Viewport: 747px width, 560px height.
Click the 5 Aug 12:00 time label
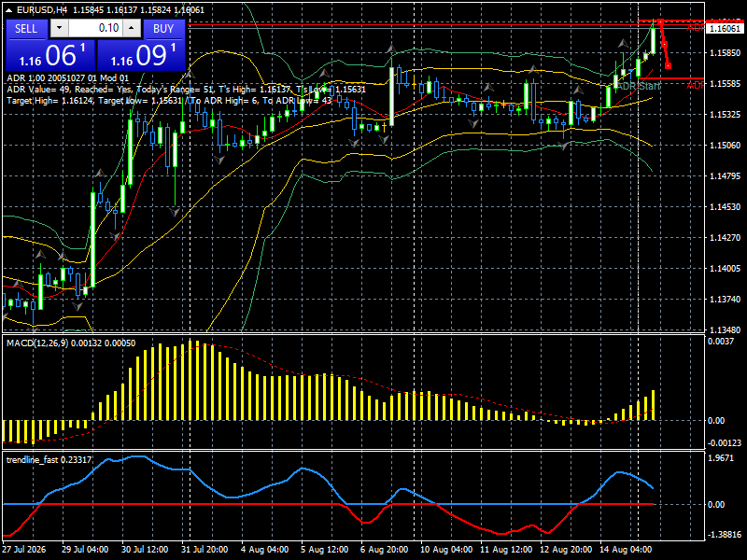click(324, 550)
